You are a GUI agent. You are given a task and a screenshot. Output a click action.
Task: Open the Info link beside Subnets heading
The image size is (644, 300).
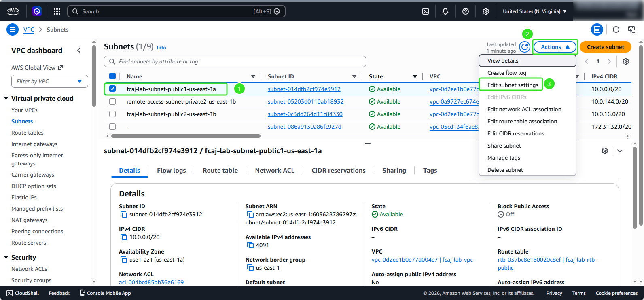(x=161, y=48)
